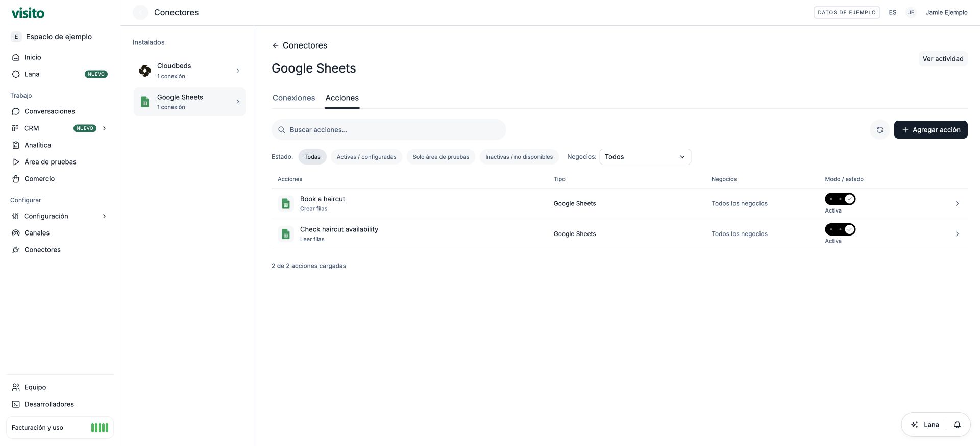This screenshot has width=980, height=446.
Task: Filter by Solo área de pruebas
Action: point(441,157)
